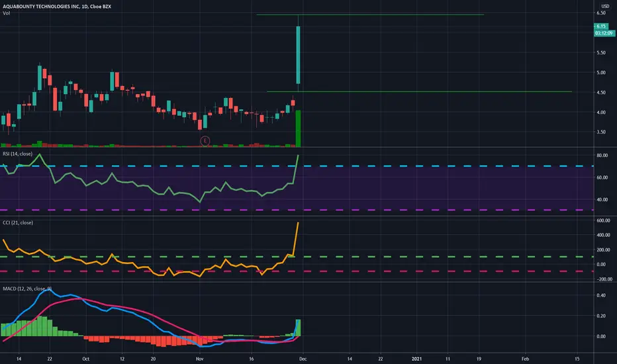Select the CCI (21, close) indicator label
617x364 pixels.
click(x=18, y=223)
